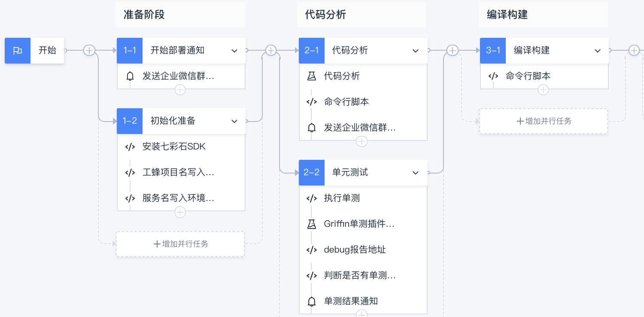Select the 准备阶段 stage header

click(x=180, y=15)
